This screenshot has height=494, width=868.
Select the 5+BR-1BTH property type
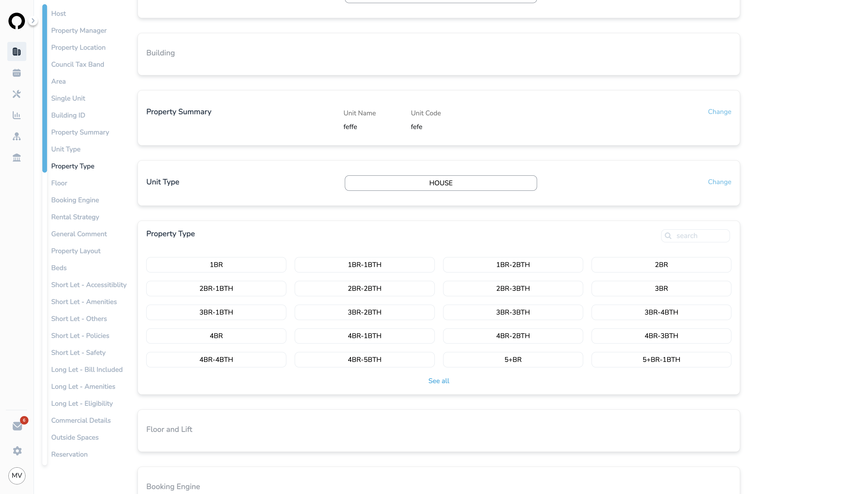click(x=661, y=360)
